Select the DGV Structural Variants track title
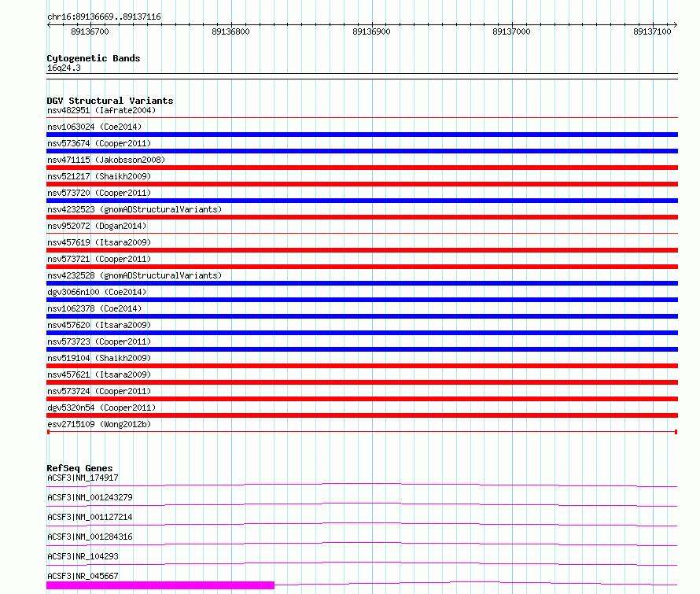This screenshot has width=700, height=594. (110, 101)
